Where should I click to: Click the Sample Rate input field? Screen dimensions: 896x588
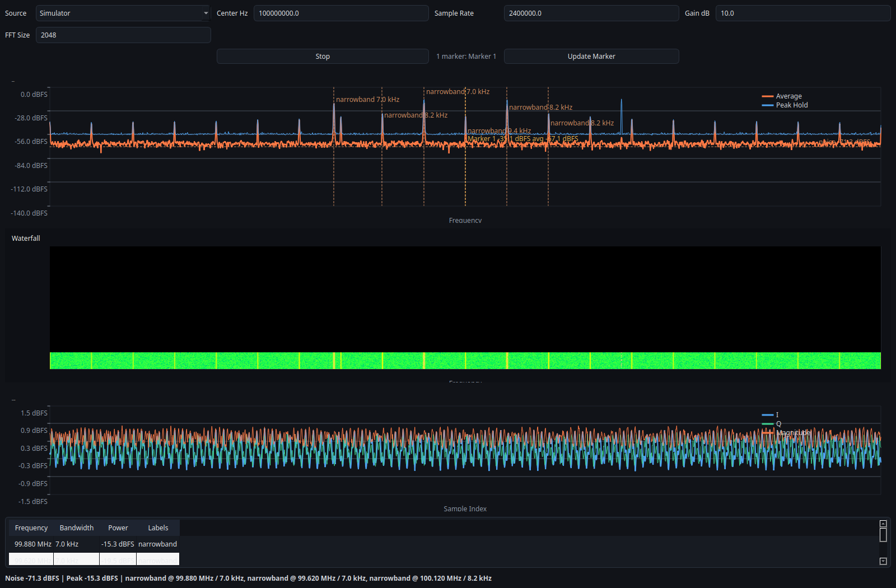(x=591, y=13)
